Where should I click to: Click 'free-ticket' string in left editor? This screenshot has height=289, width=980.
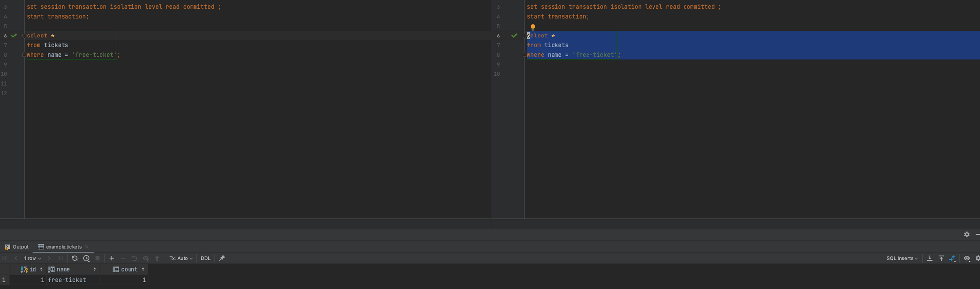[95, 55]
